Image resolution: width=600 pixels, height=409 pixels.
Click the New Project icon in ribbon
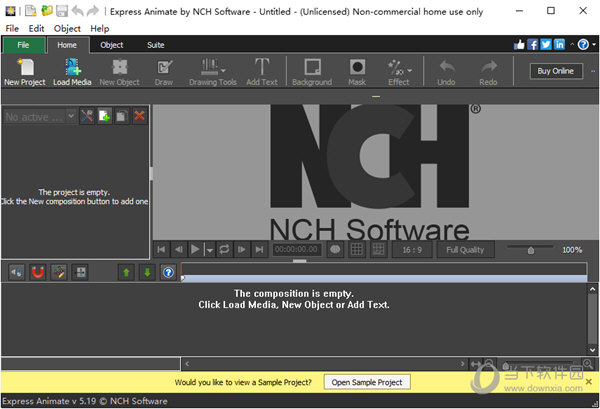pyautogui.click(x=25, y=72)
